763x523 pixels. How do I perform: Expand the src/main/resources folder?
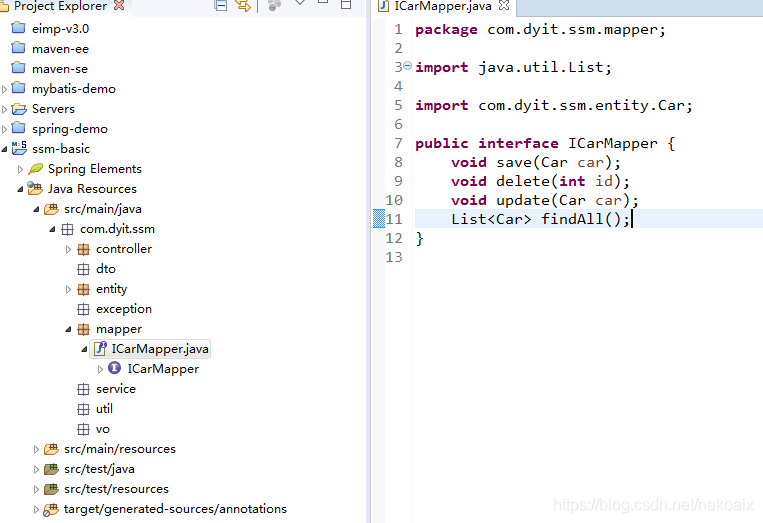(36, 450)
